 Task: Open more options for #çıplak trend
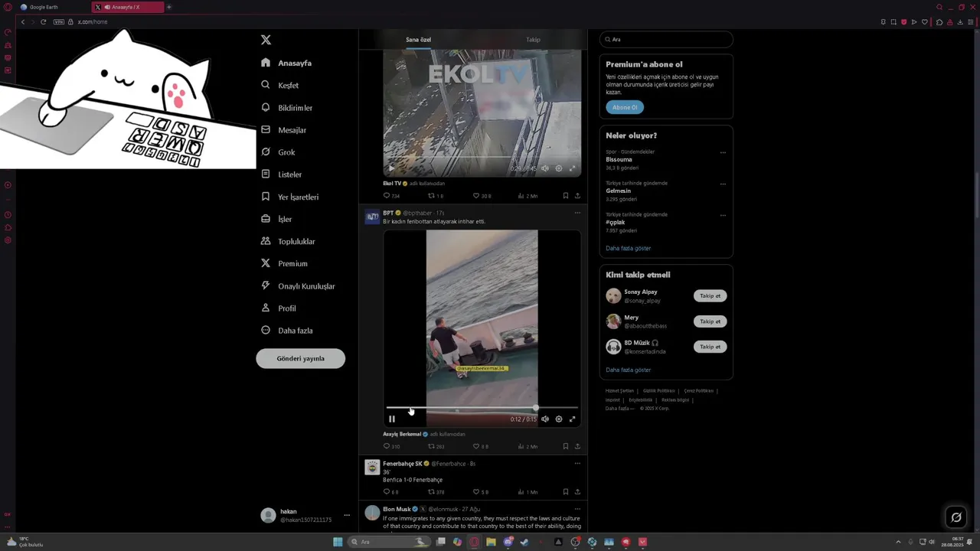[723, 215]
